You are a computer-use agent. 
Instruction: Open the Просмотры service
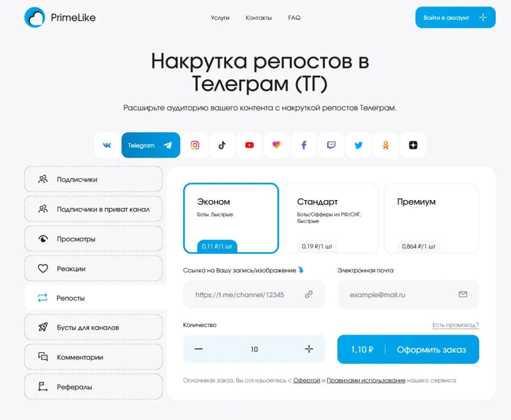coord(93,239)
